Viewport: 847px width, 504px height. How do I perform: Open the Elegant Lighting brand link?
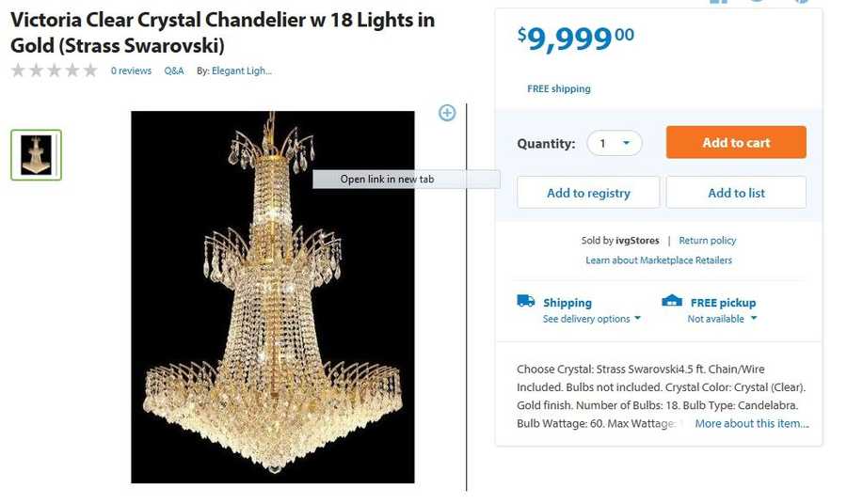[x=241, y=71]
